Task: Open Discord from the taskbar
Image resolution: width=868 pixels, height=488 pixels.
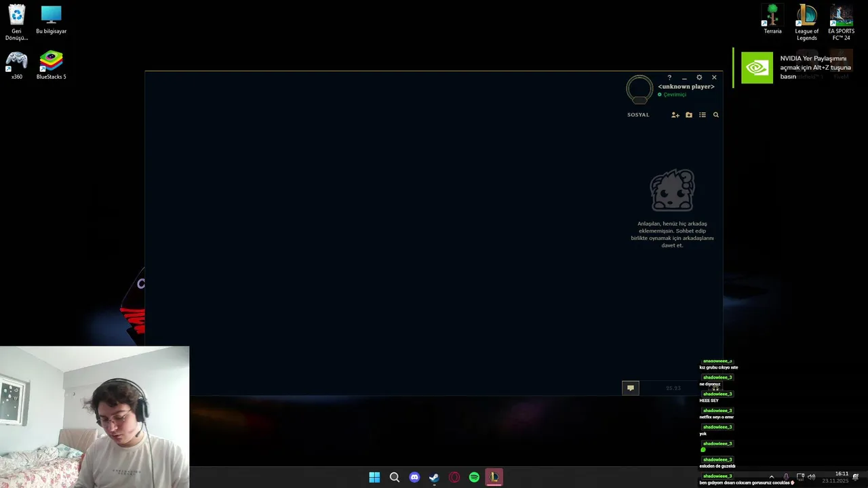Action: click(x=414, y=477)
